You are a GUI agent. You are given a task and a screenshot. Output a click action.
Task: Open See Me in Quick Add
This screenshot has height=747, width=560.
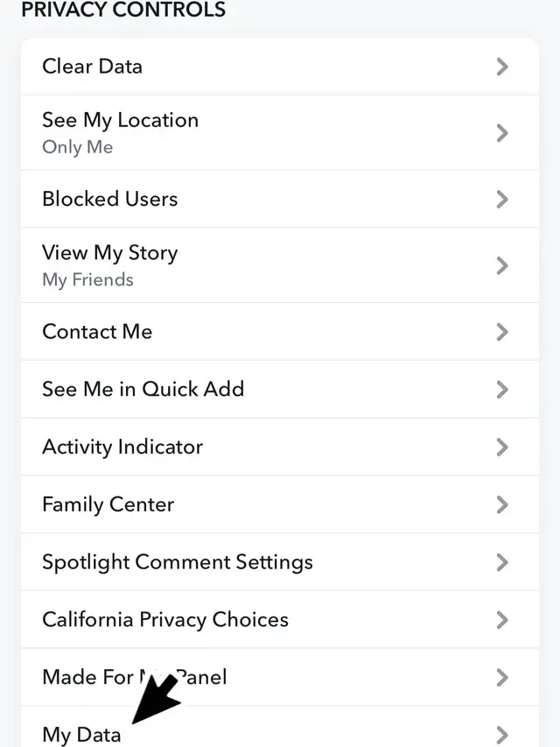[143, 389]
